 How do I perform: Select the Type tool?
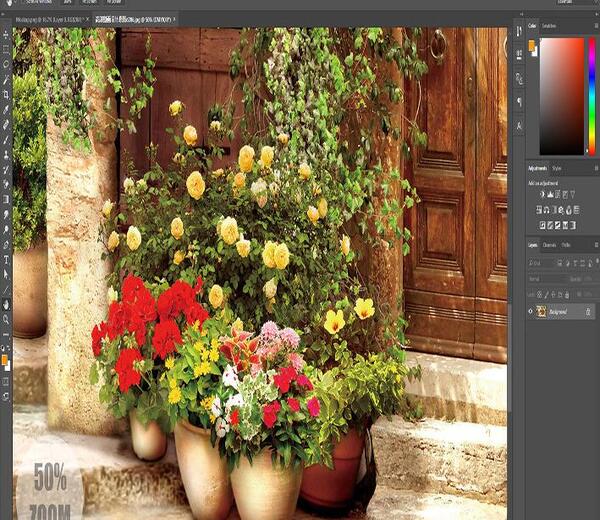6,260
